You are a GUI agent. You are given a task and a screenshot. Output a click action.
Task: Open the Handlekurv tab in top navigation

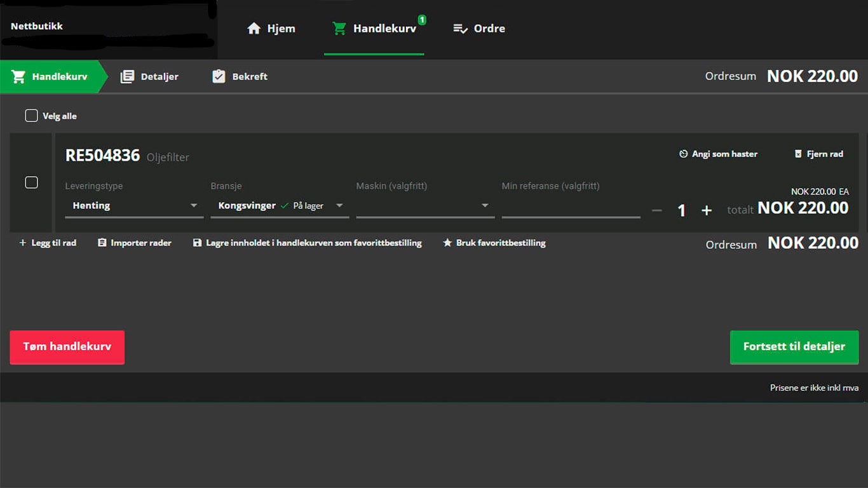(x=374, y=29)
